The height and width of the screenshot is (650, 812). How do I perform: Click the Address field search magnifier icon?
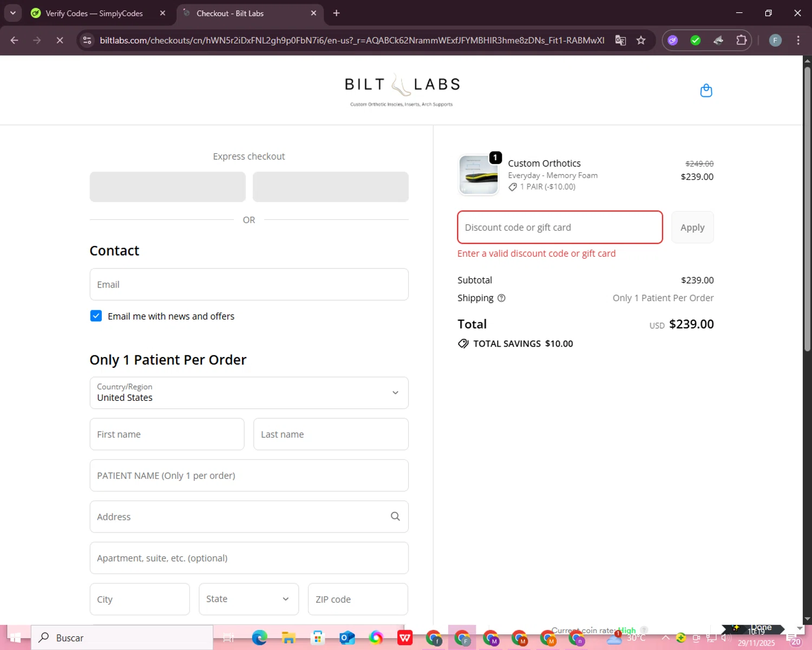(x=395, y=517)
